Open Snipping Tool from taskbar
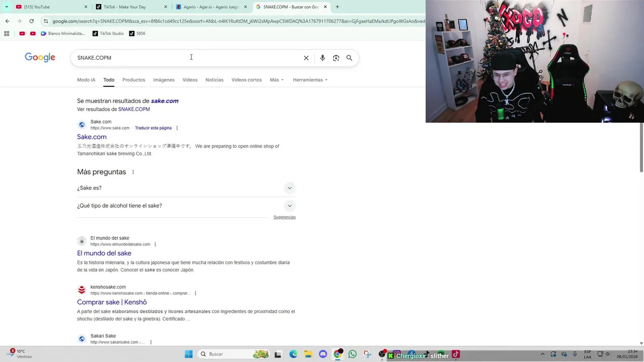Viewport: 644px width, 362px height. coord(367,354)
